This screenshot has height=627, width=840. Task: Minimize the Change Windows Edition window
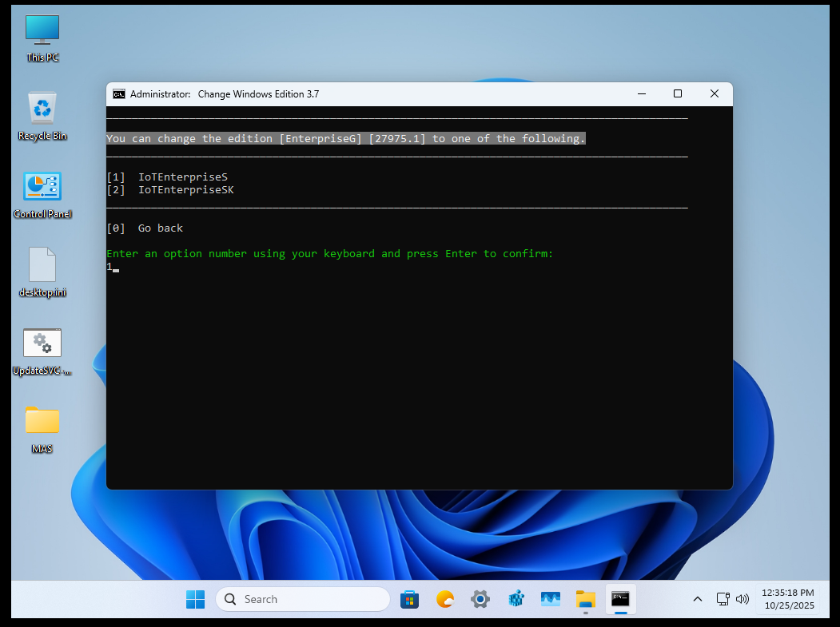coord(642,93)
